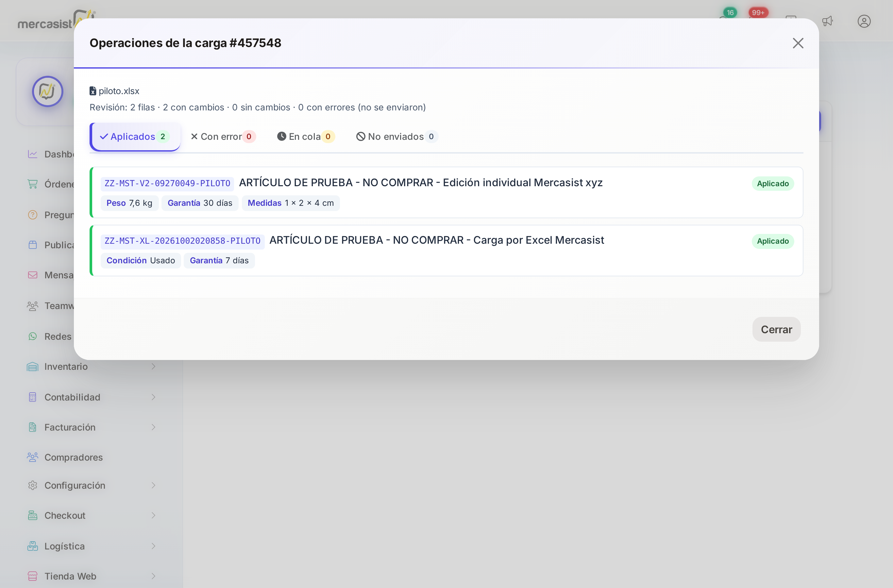Image resolution: width=893 pixels, height=588 pixels.
Task: Click the Medidas 1 × 2 × 4 cm chip
Action: click(x=291, y=203)
